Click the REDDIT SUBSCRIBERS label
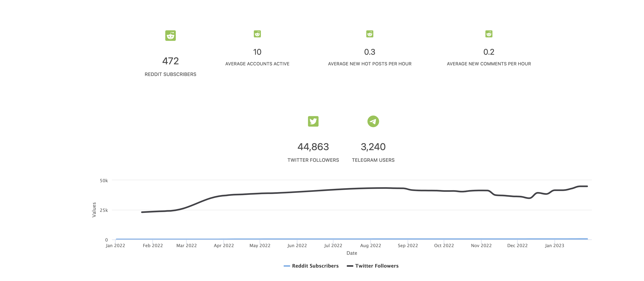 [170, 74]
